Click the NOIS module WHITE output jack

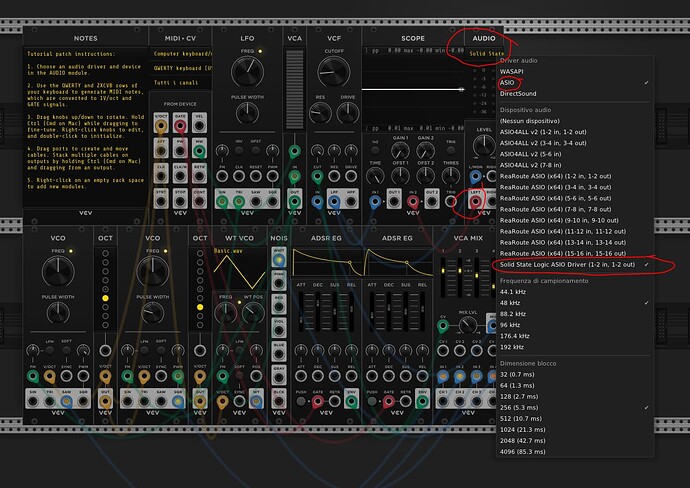click(x=279, y=260)
